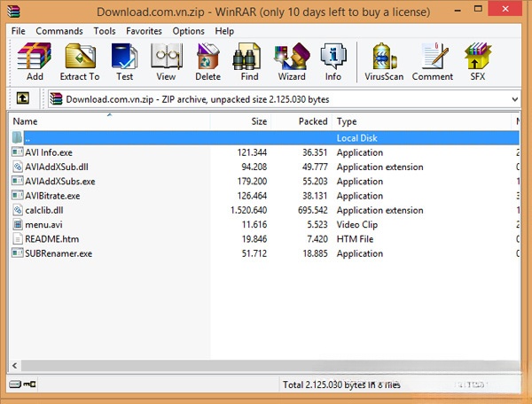Select the AVIAddXSubs.exe file name

[x=60, y=182]
